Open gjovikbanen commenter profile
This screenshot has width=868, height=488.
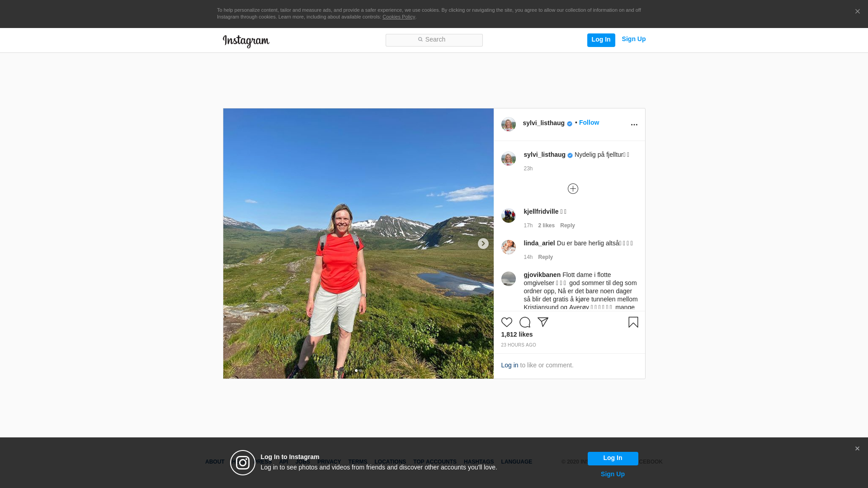[542, 275]
